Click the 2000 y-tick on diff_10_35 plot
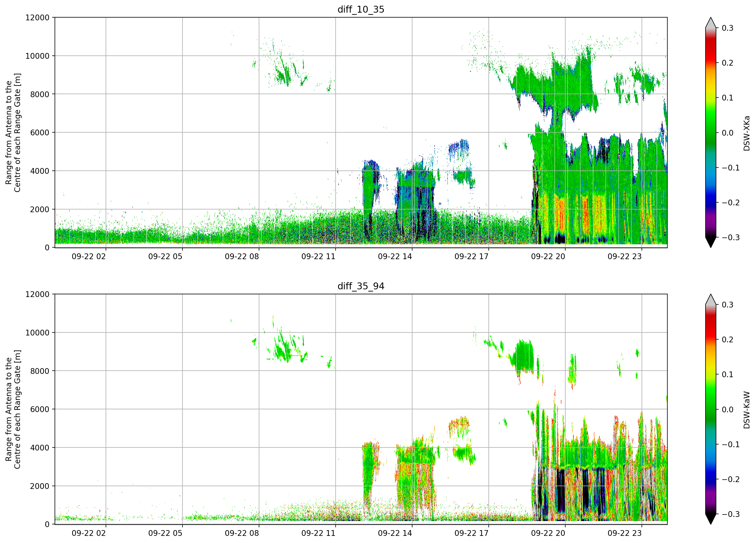Viewport: 756px width, 543px height. point(40,209)
